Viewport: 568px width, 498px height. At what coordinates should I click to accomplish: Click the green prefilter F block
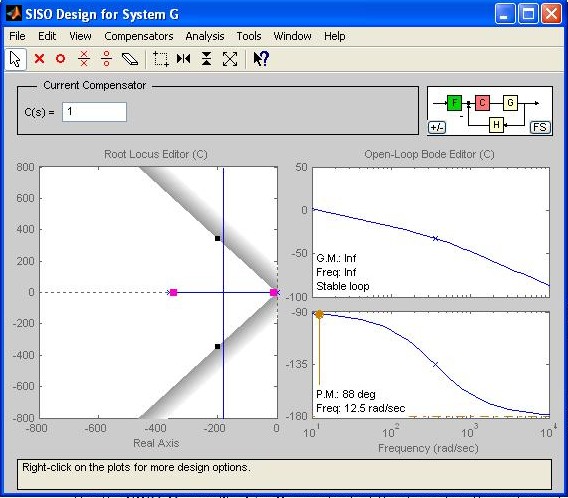454,103
